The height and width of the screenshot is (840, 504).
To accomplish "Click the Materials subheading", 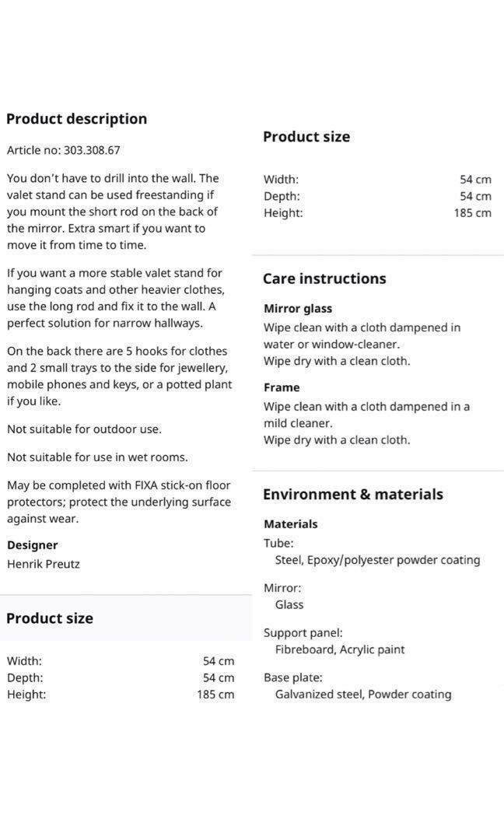I will point(291,524).
